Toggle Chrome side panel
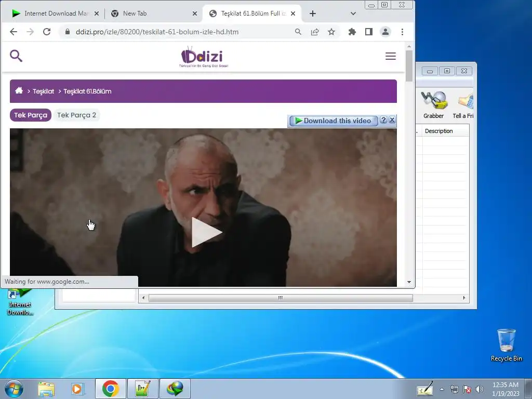The width and height of the screenshot is (532, 399). (369, 32)
